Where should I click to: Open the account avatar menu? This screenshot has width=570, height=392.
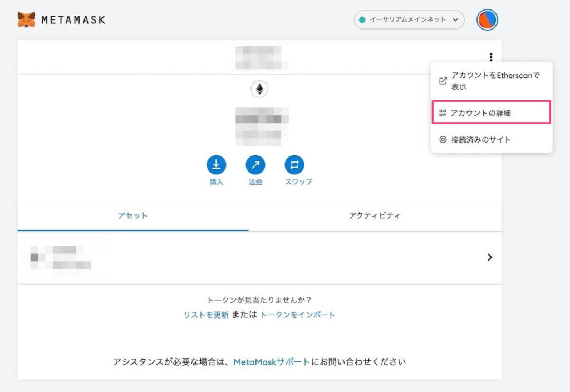[x=487, y=20]
